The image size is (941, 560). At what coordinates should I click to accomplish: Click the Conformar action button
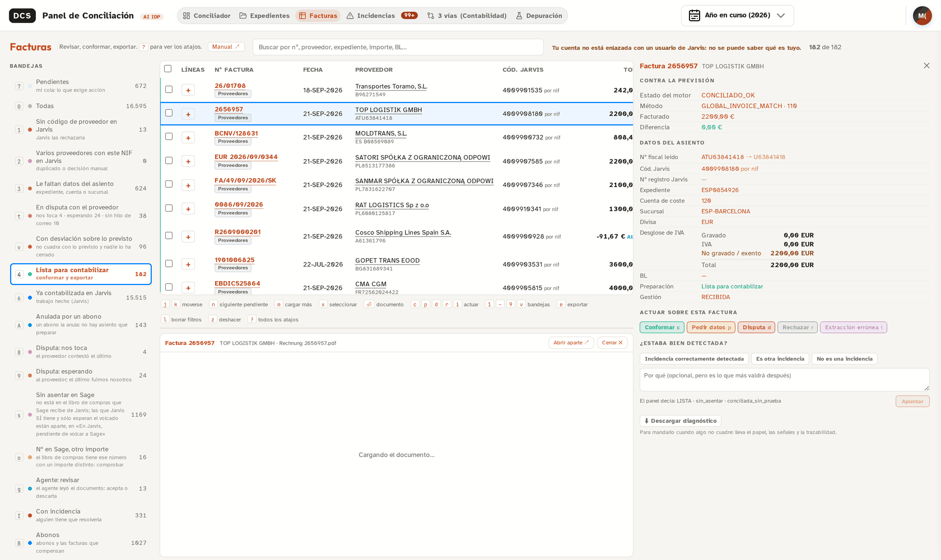662,328
